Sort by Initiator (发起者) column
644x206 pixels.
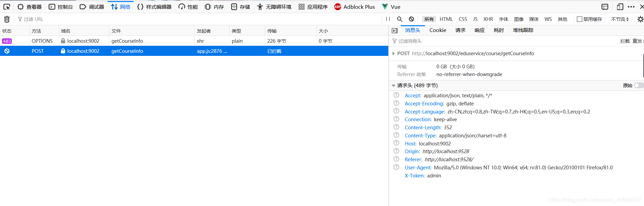(x=212, y=31)
